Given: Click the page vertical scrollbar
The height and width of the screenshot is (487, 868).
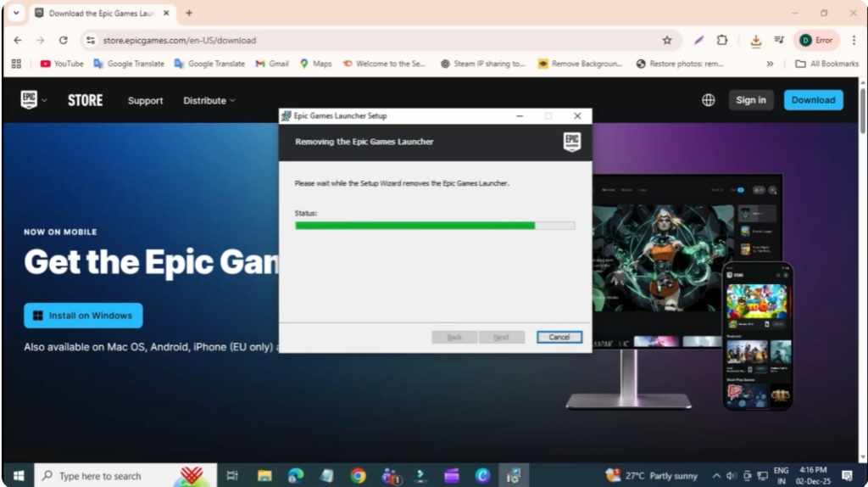Looking at the screenshot, I should 862,109.
